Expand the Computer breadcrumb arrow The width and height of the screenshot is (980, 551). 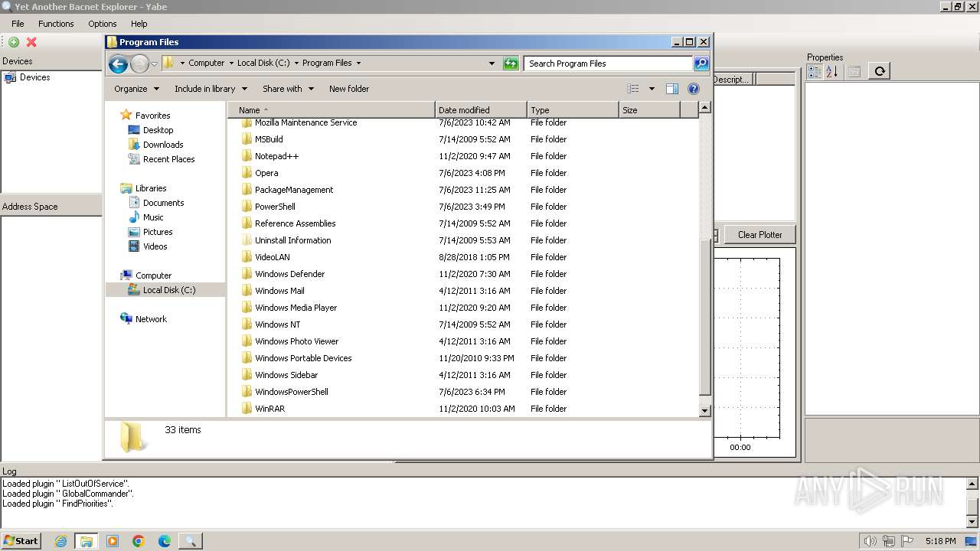tap(231, 64)
